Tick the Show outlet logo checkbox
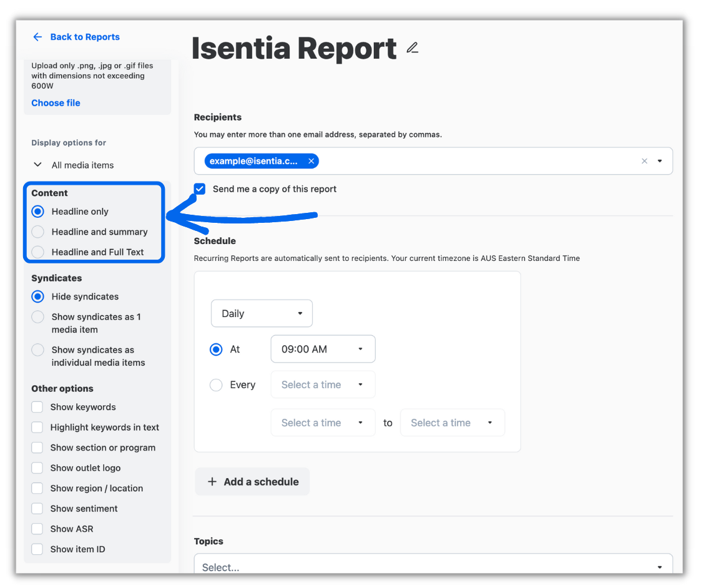701x588 pixels. pos(37,468)
